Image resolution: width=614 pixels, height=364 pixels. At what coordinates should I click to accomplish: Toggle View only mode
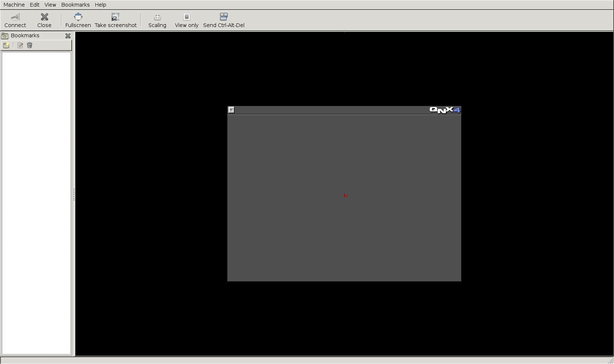pos(186,20)
